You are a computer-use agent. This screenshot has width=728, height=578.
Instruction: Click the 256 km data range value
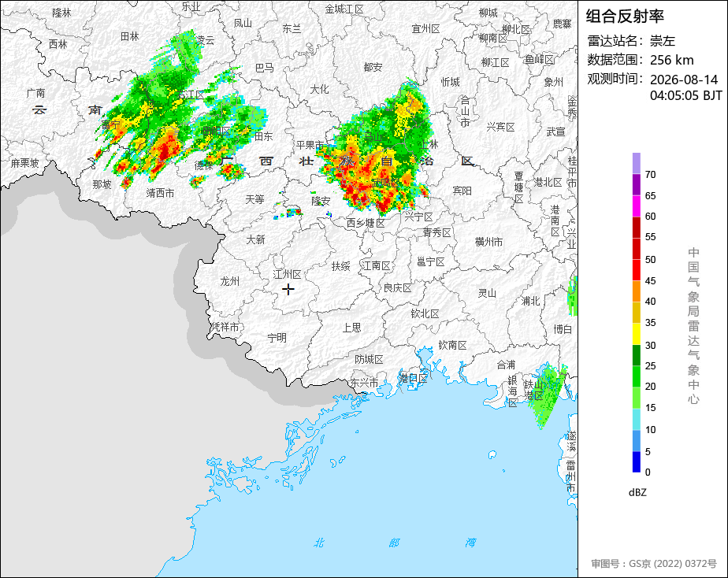(672, 60)
